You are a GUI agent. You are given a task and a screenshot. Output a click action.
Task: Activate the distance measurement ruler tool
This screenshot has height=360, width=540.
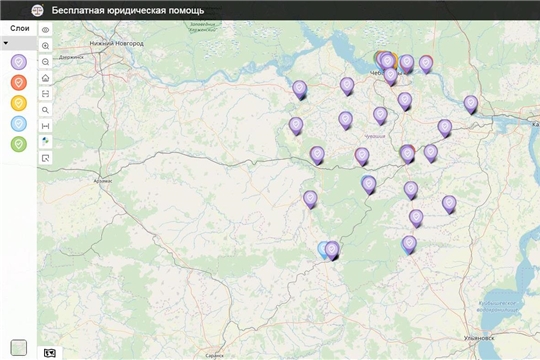click(45, 126)
